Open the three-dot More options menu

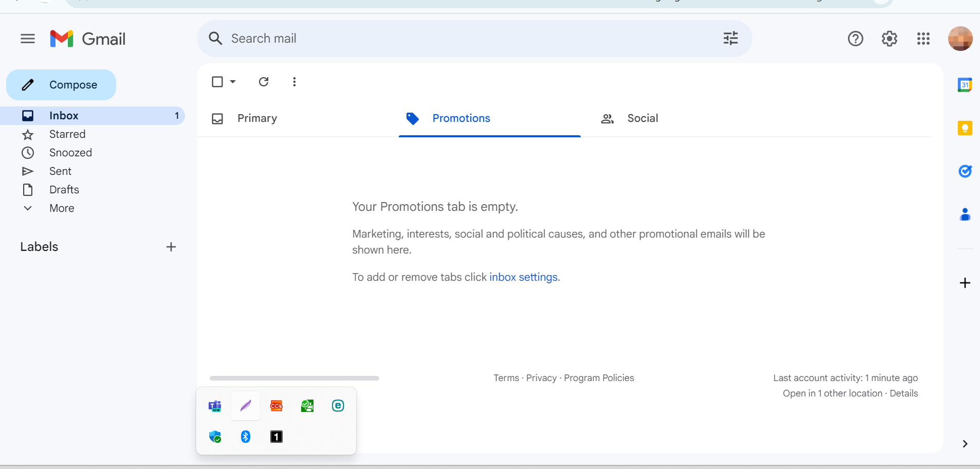coord(294,82)
